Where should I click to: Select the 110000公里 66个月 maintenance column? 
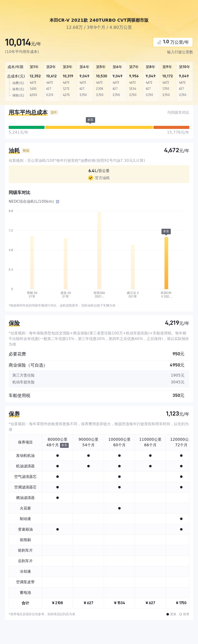click(150, 442)
